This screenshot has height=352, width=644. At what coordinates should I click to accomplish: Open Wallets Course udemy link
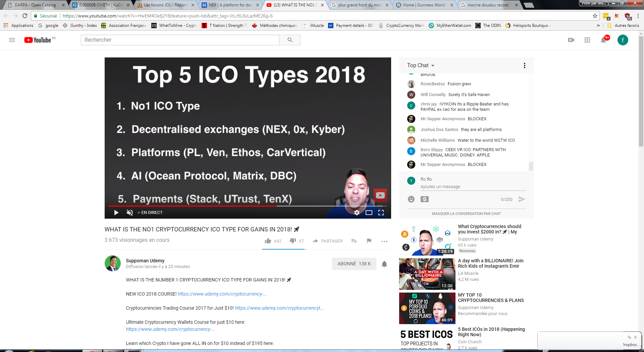(170, 329)
